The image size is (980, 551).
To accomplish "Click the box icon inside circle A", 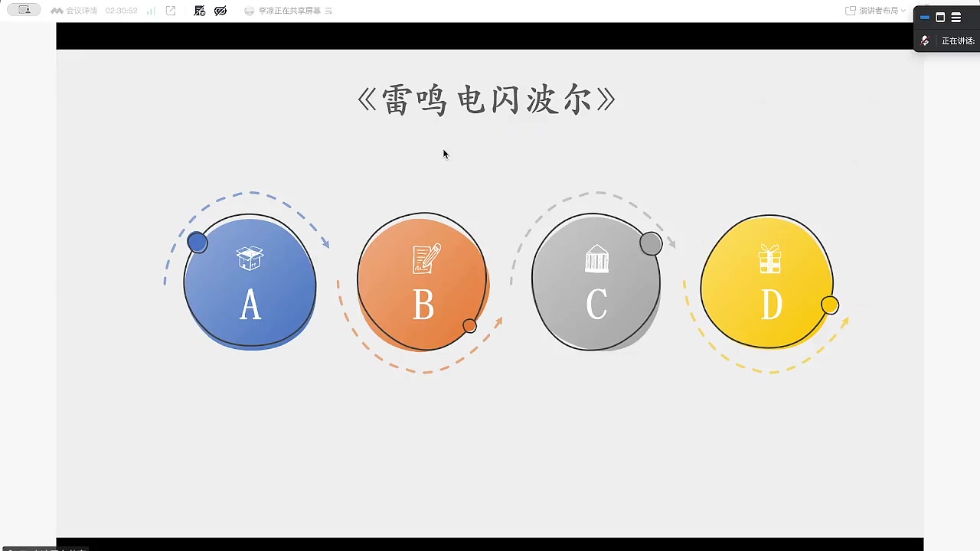I will (x=250, y=258).
